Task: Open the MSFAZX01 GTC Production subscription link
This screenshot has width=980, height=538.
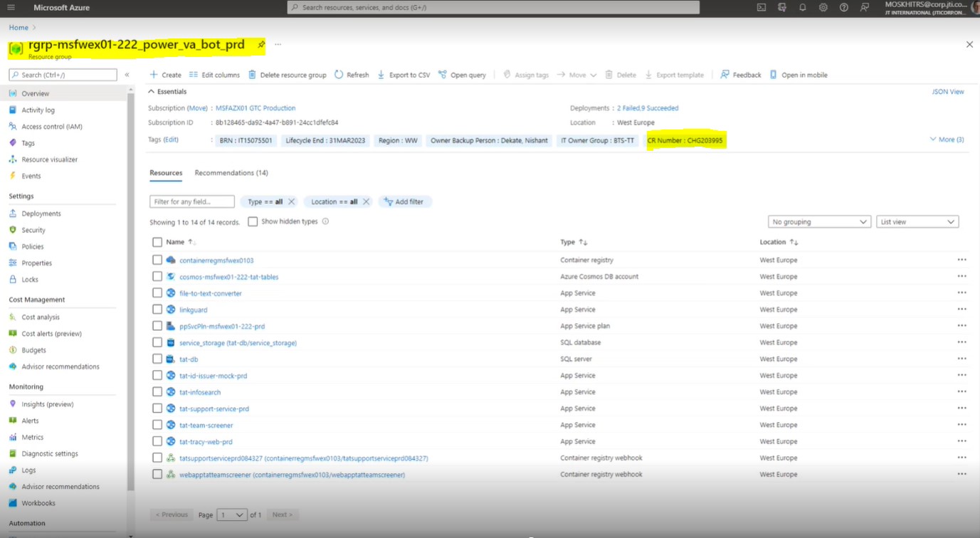Action: (255, 108)
